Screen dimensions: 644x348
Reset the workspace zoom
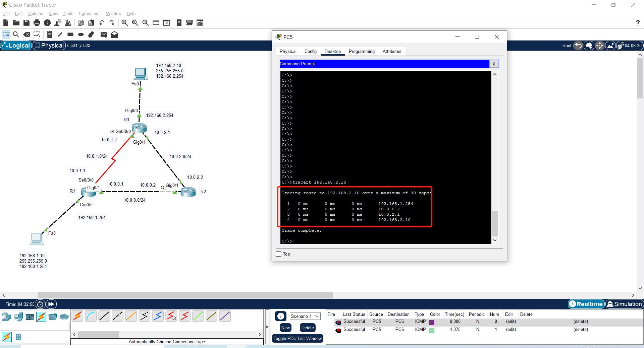(135, 23)
